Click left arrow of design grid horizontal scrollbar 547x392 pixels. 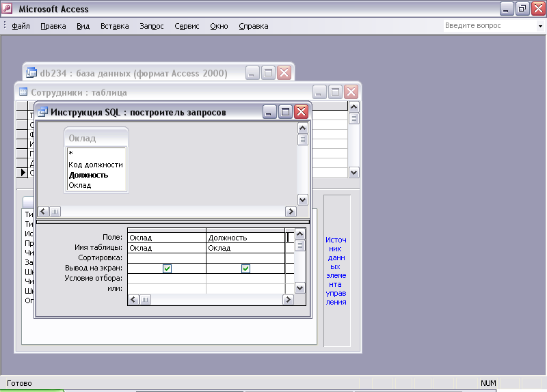click(133, 300)
